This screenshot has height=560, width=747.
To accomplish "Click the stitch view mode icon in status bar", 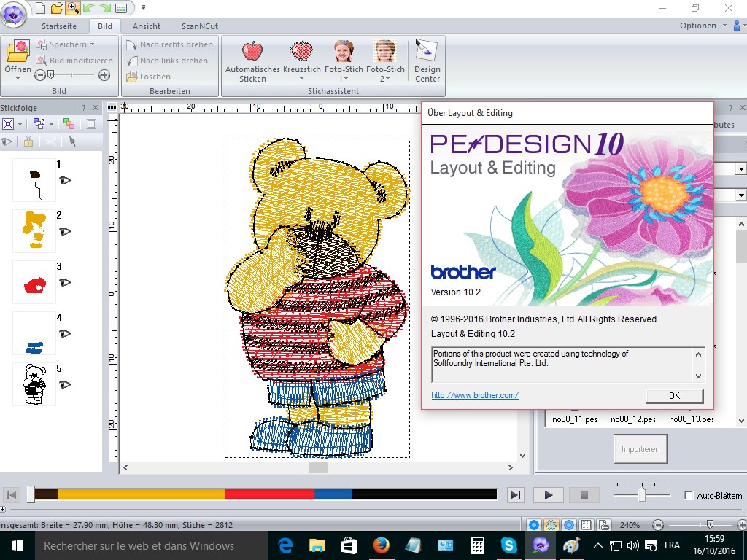I will coord(551,525).
